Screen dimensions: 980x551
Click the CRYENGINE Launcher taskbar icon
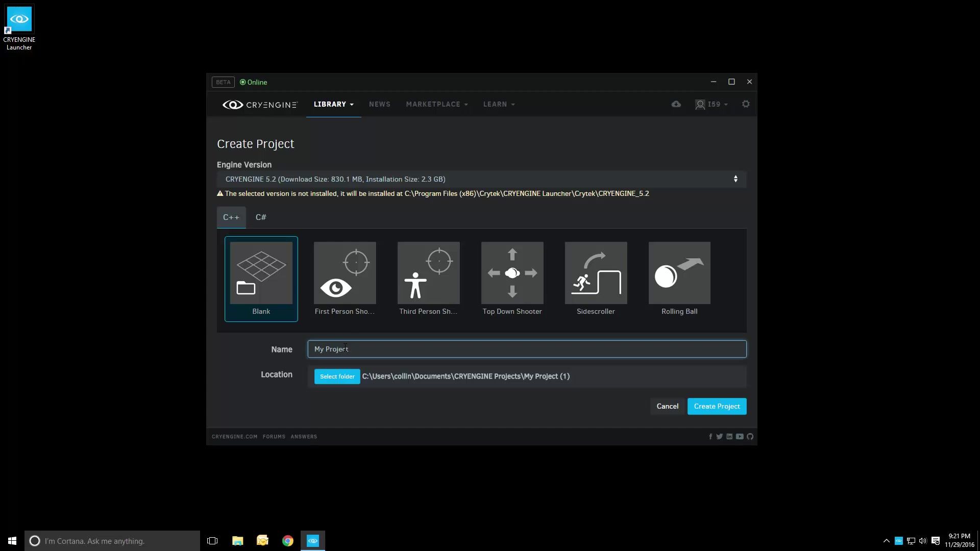(x=313, y=541)
